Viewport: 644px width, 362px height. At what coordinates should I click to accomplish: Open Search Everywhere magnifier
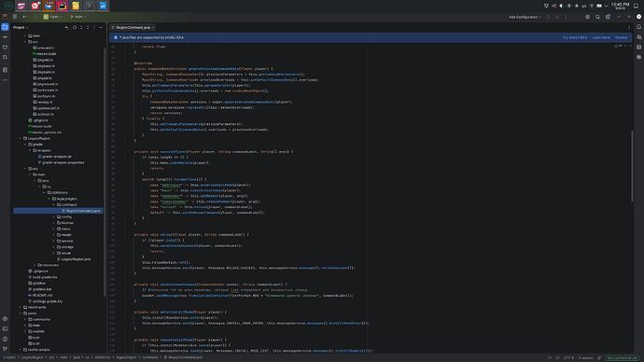tap(597, 17)
